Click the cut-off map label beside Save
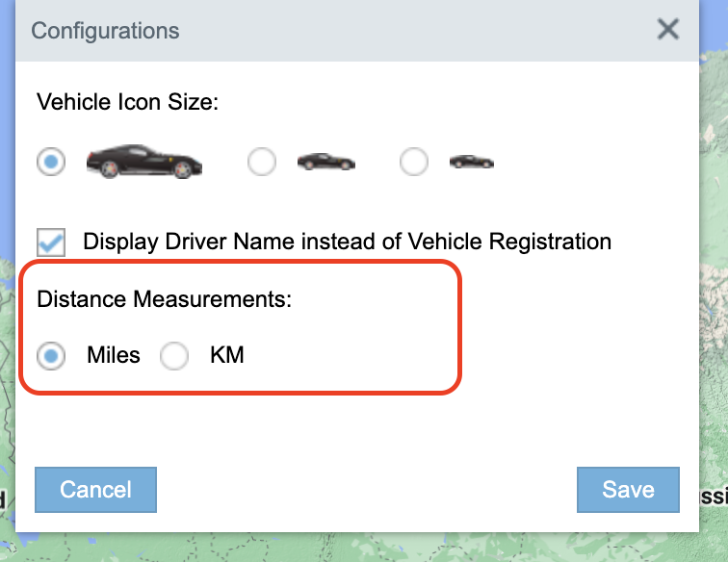The height and width of the screenshot is (562, 728). (x=711, y=497)
